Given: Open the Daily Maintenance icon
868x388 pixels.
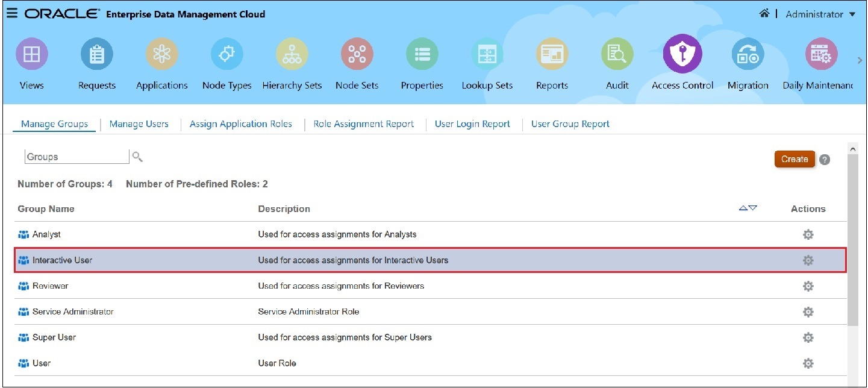Looking at the screenshot, I should pyautogui.click(x=821, y=54).
